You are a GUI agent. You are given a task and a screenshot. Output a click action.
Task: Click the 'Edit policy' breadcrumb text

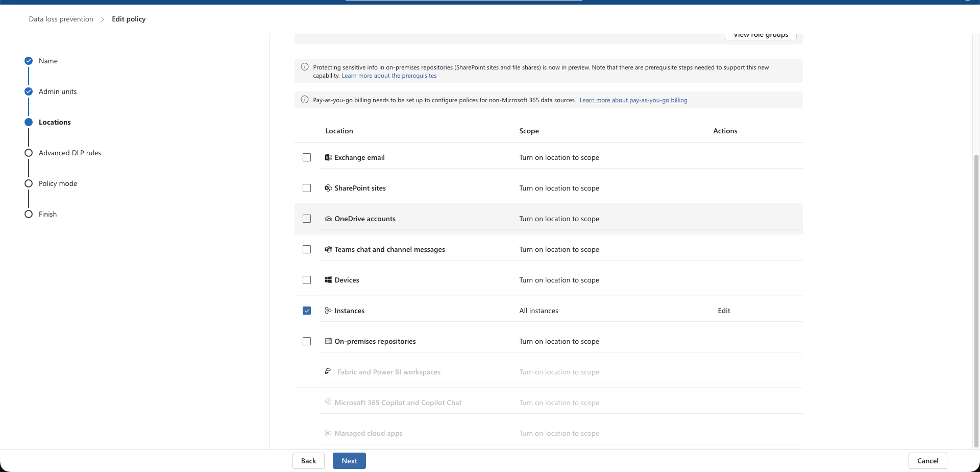(129, 19)
